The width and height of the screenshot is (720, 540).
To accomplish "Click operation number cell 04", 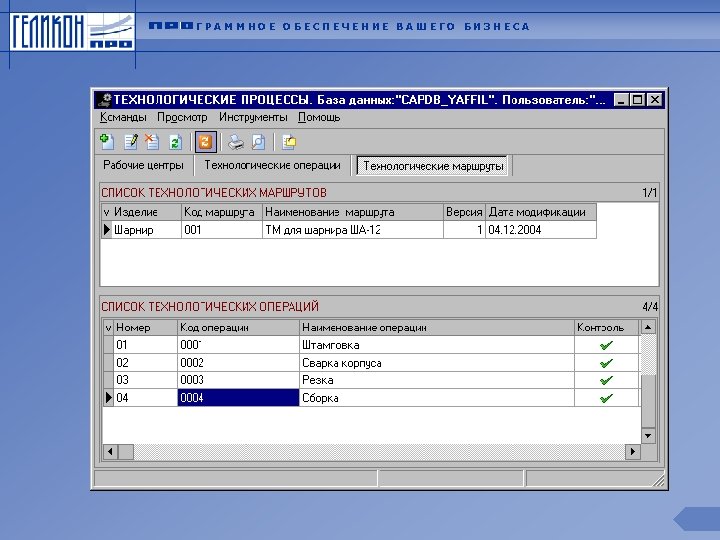I will [145, 398].
